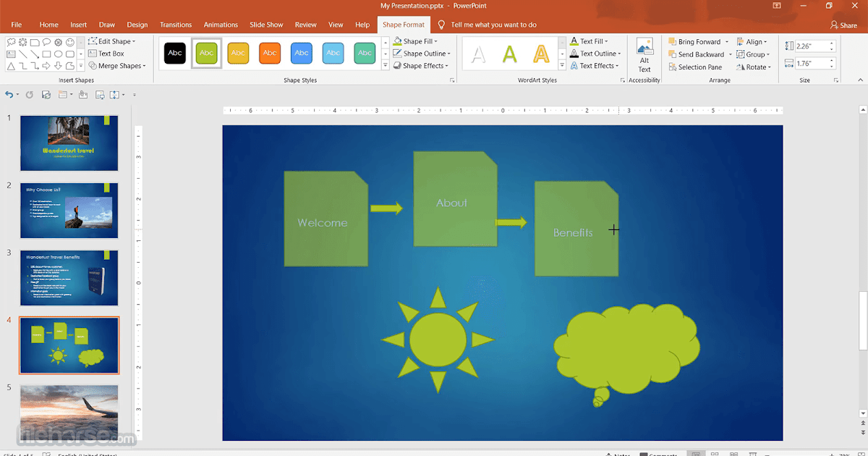Select the smiley face shape
Viewport: 868px width, 456px height.
click(x=70, y=43)
